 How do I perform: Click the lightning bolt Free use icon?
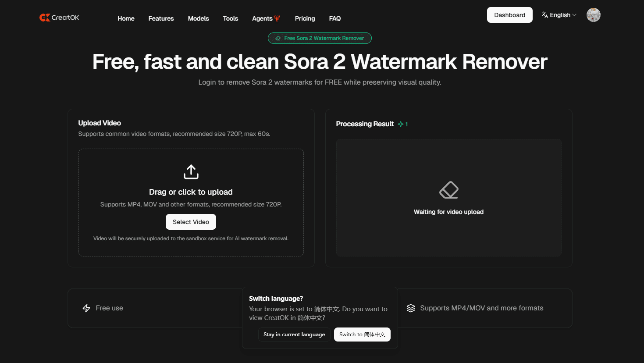(x=86, y=308)
